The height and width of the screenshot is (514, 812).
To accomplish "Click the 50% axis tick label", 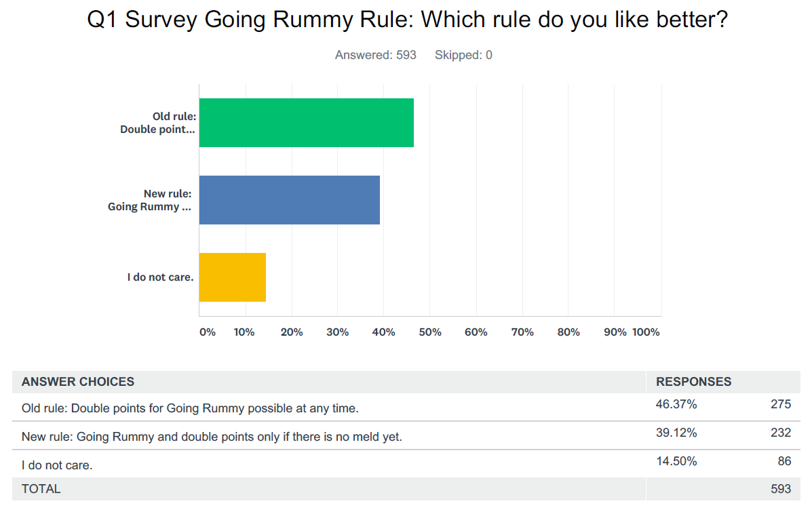I will (430, 332).
